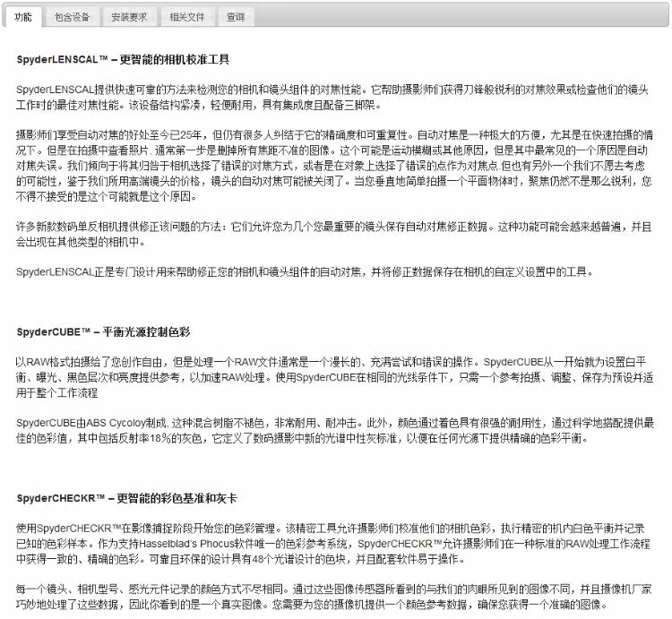Screen dimensions: 672x619
Task: Go to the 相关文件 tab
Action: (x=187, y=18)
